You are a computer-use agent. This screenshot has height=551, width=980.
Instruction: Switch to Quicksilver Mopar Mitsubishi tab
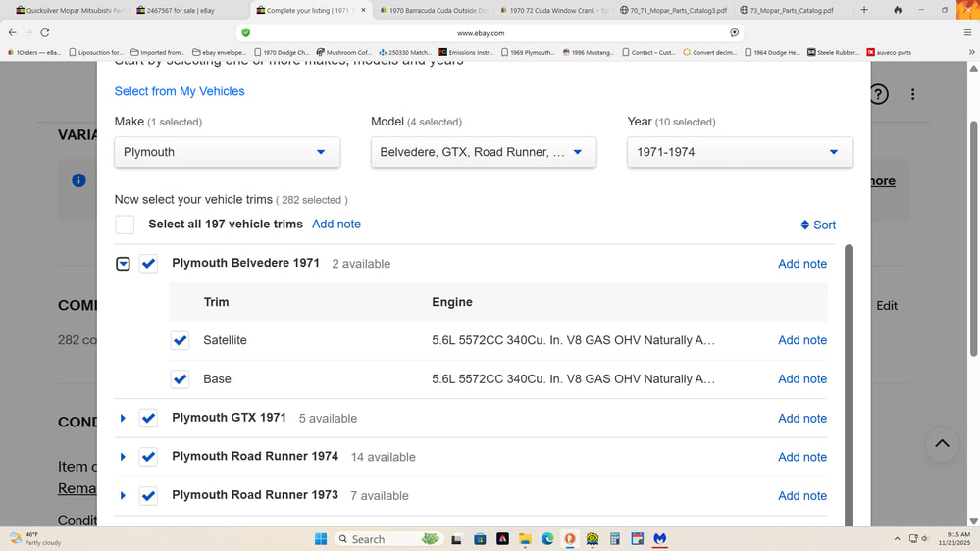pos(70,10)
